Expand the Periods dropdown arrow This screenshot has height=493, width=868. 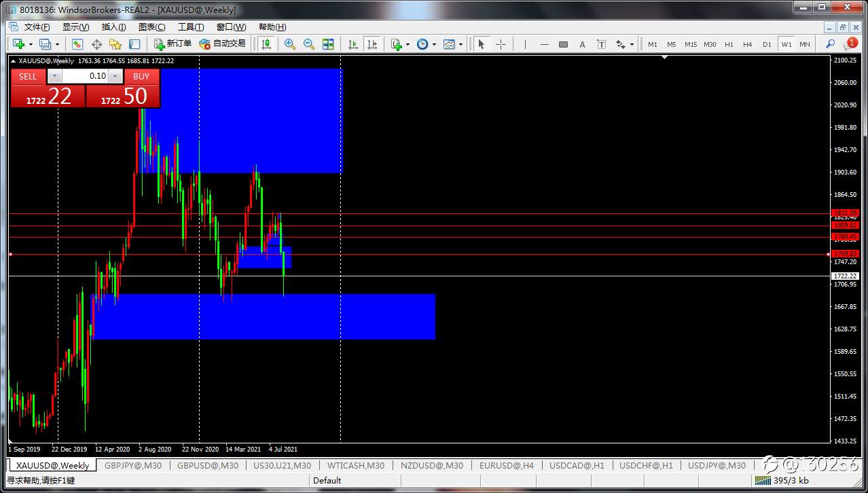tap(434, 44)
